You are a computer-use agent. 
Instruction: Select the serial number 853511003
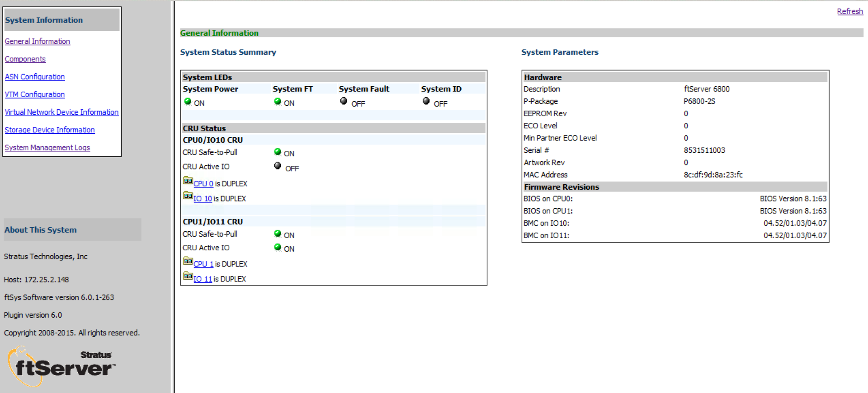704,150
